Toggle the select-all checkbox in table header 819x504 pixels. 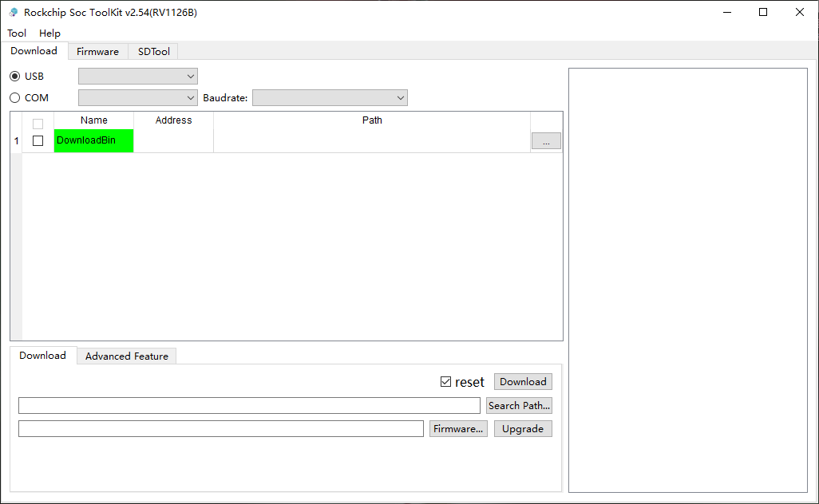tap(38, 124)
